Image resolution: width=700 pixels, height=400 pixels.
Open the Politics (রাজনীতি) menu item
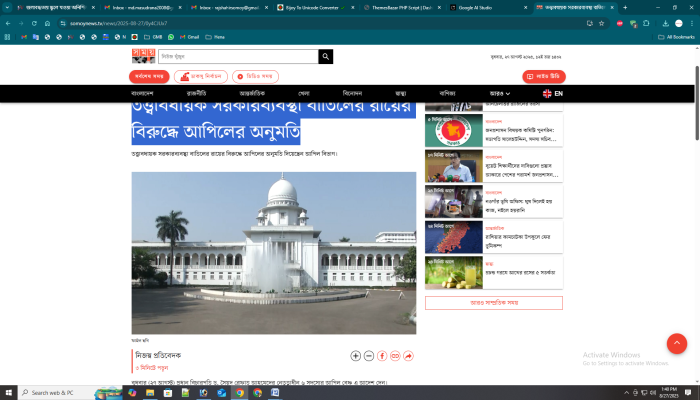[x=196, y=93]
